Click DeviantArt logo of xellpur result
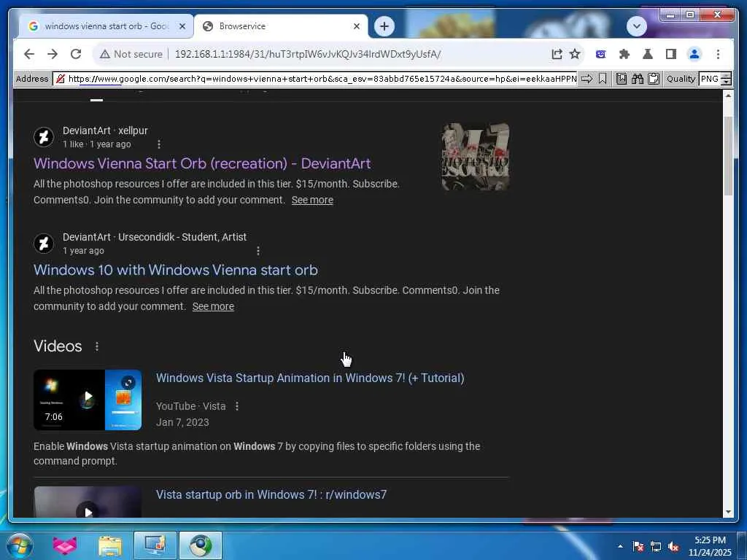 coord(44,137)
